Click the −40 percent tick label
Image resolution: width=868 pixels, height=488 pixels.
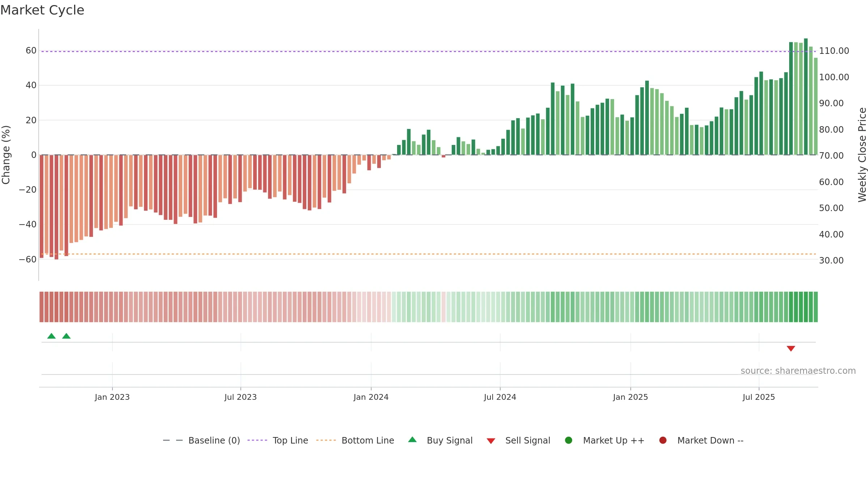pos(28,224)
